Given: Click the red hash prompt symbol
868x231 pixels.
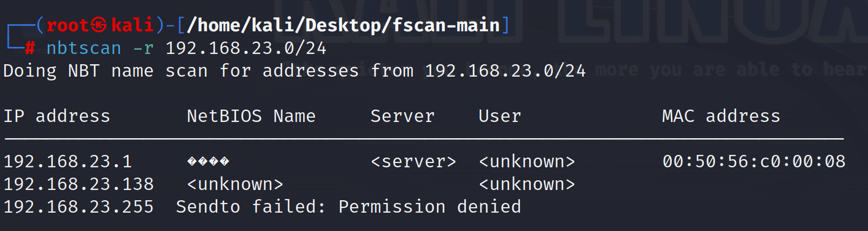Looking at the screenshot, I should pyautogui.click(x=30, y=49).
